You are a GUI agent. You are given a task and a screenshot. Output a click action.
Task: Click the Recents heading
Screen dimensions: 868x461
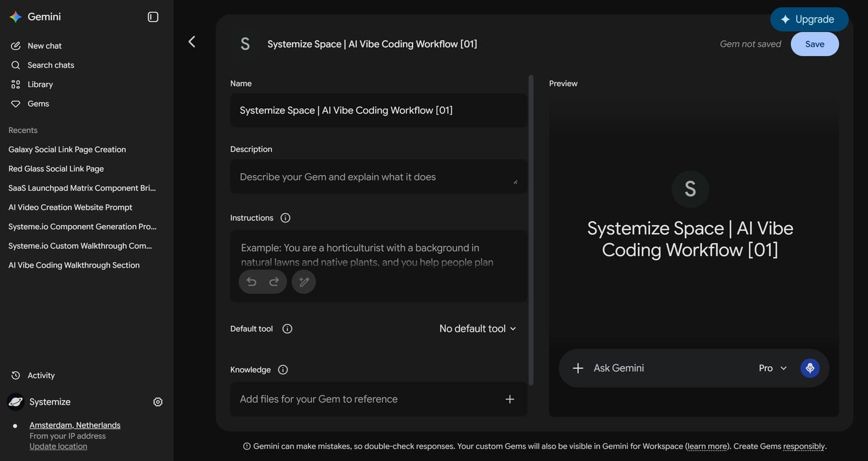tap(23, 130)
